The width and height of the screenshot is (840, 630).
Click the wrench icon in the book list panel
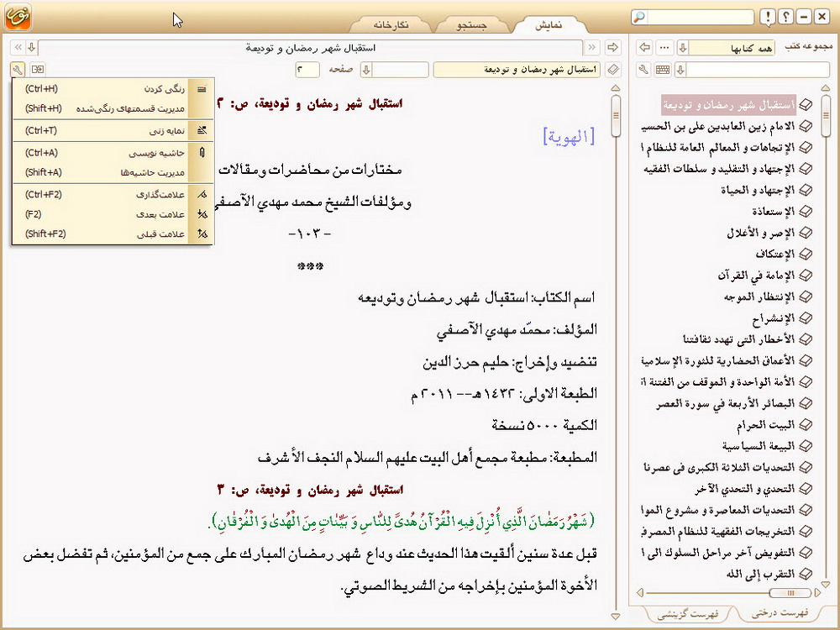(x=644, y=70)
